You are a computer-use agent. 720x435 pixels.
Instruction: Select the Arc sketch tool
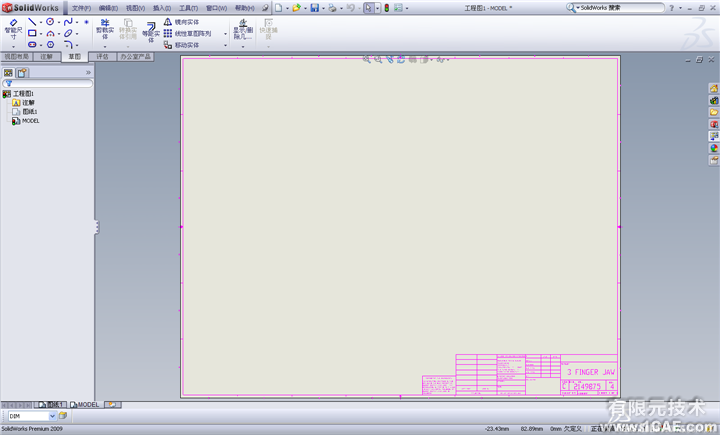click(x=50, y=33)
